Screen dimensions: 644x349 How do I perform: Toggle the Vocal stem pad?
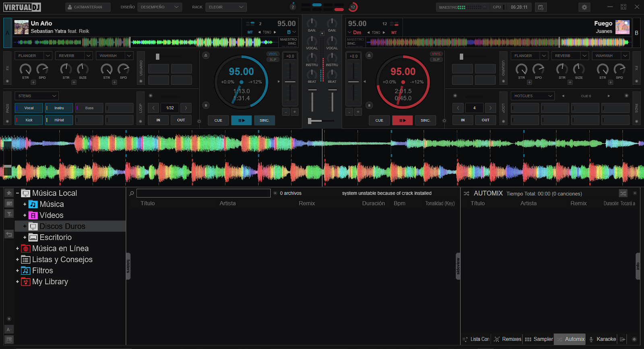[x=29, y=108]
